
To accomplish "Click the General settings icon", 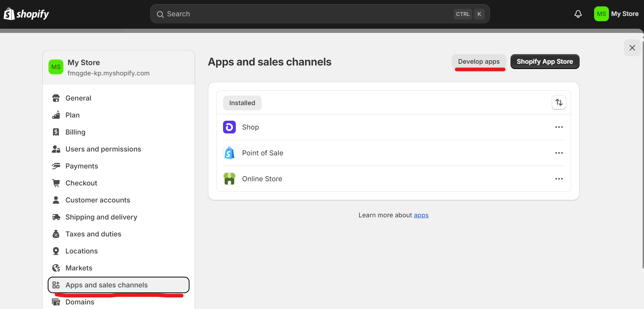I will (x=56, y=98).
